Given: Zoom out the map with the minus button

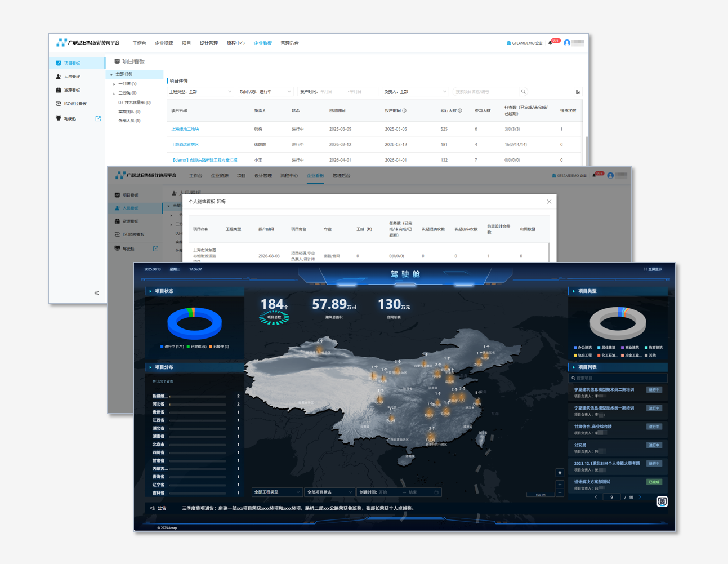Looking at the screenshot, I should (560, 493).
